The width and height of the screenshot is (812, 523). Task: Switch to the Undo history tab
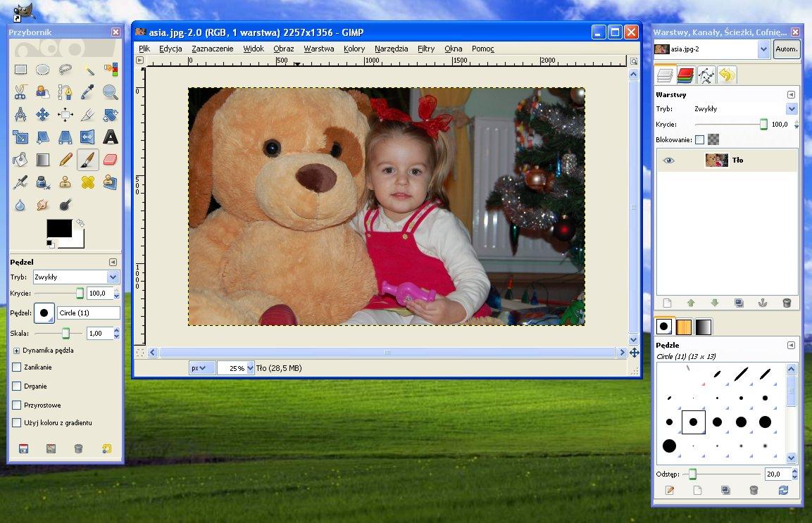[x=727, y=75]
